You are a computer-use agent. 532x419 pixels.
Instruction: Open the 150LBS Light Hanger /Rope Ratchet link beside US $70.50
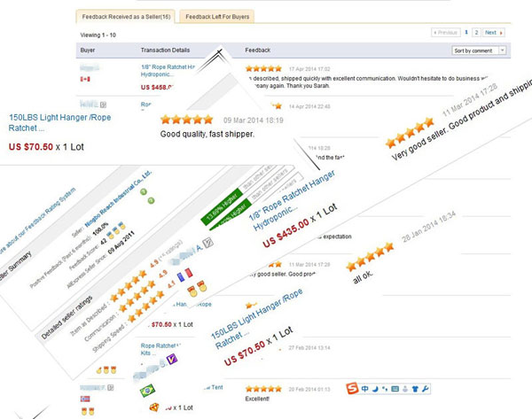pos(59,123)
